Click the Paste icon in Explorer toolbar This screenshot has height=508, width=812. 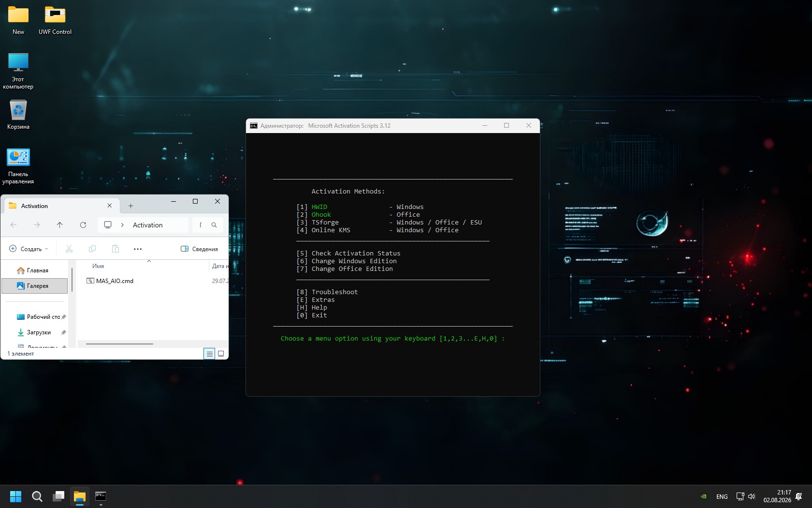pos(116,249)
